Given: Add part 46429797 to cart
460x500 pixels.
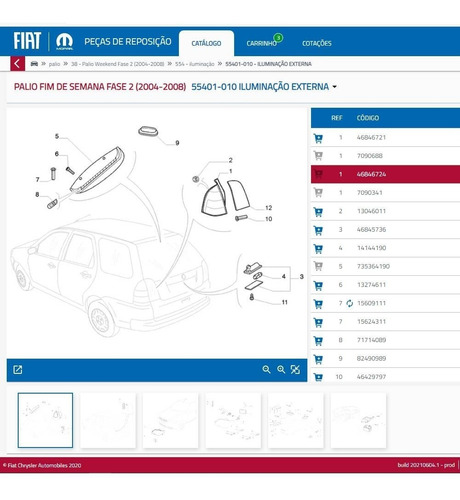Looking at the screenshot, I should [x=318, y=377].
